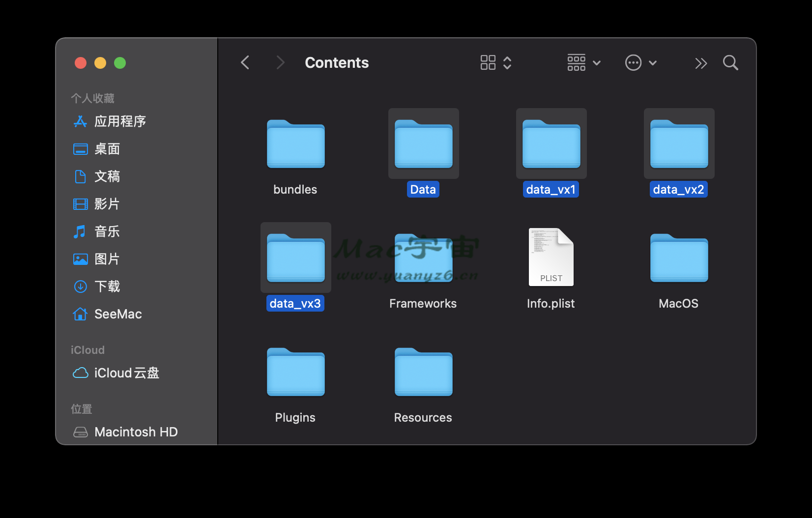This screenshot has width=812, height=518.
Task: Switch view mode with icon view selector
Action: pos(495,62)
